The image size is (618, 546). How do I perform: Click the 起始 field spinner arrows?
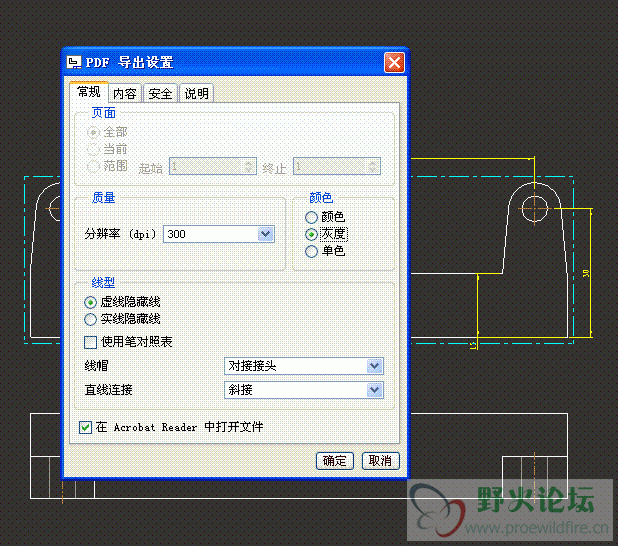tap(248, 166)
